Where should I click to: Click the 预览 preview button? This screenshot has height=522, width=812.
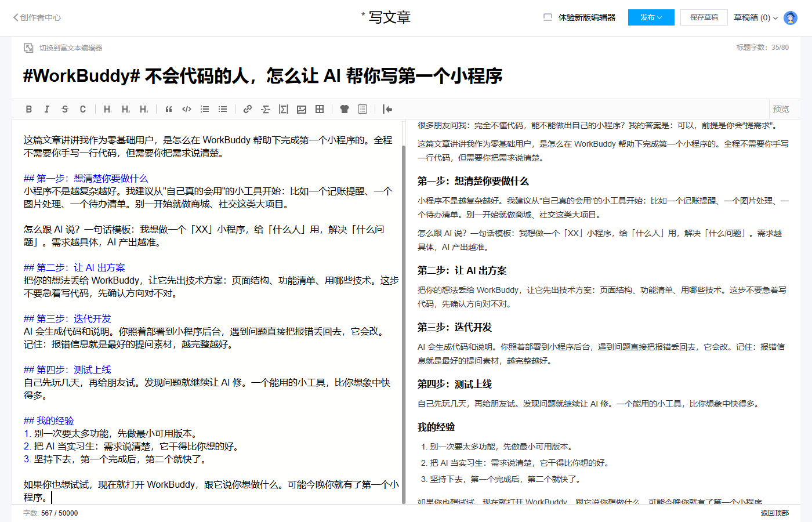(781, 109)
